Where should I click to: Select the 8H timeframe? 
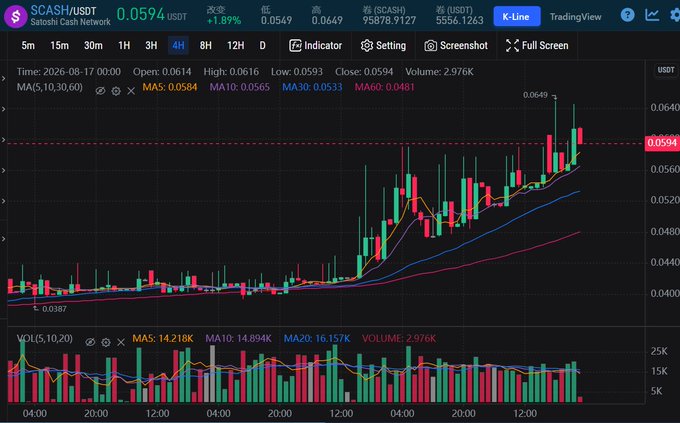tap(206, 45)
